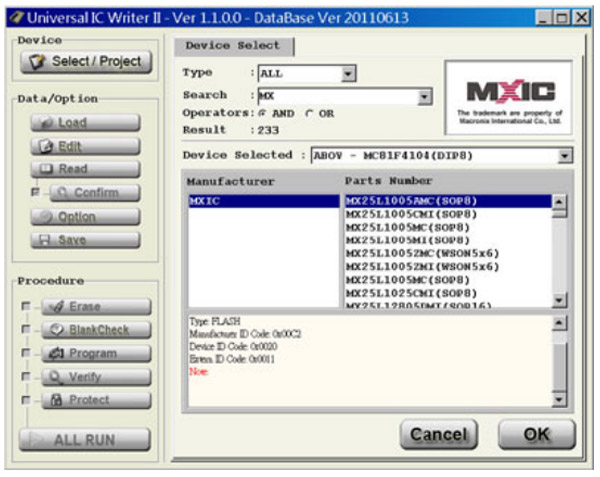Click the info panel scroll up arrow

pos(559,323)
